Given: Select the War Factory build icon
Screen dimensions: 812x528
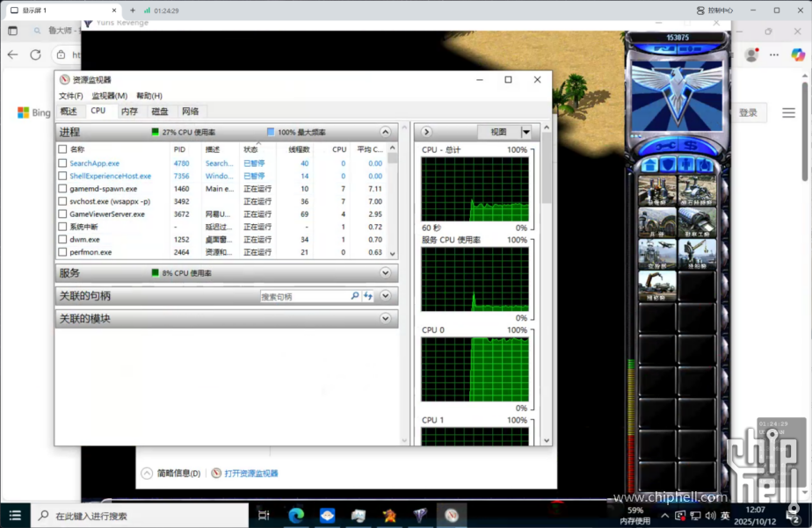Looking at the screenshot, I should [696, 222].
